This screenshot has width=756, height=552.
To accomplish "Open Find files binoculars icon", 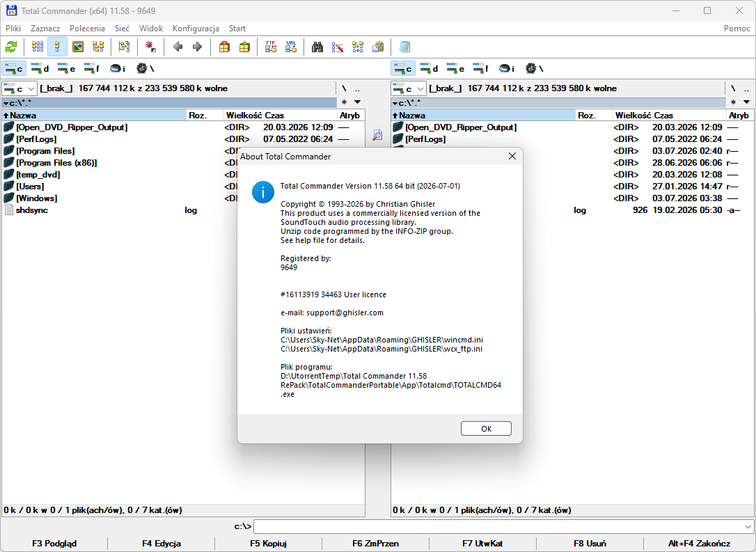I will coord(317,47).
